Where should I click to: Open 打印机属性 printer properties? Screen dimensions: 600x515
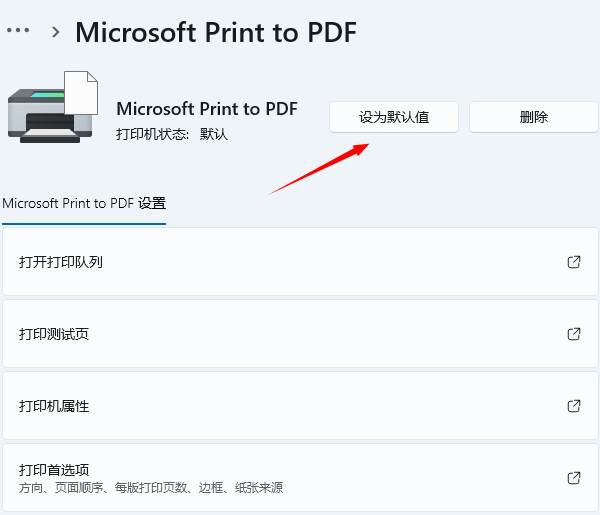(54, 406)
